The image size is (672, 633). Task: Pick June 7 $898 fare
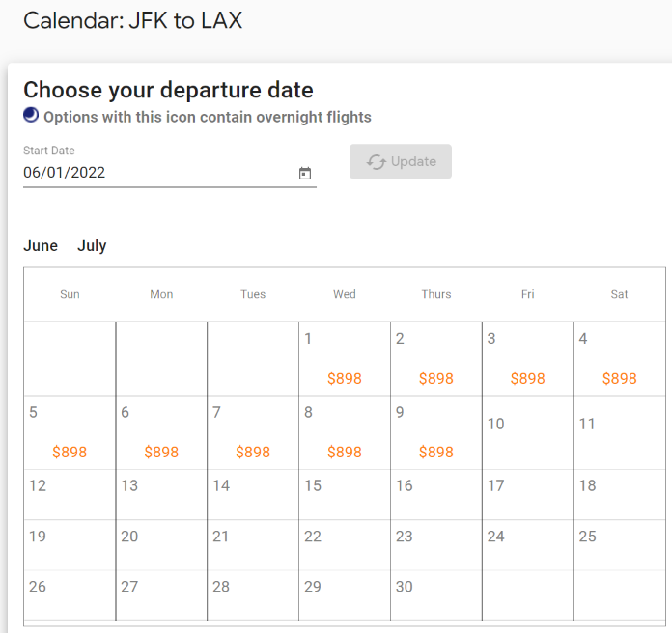point(253,432)
